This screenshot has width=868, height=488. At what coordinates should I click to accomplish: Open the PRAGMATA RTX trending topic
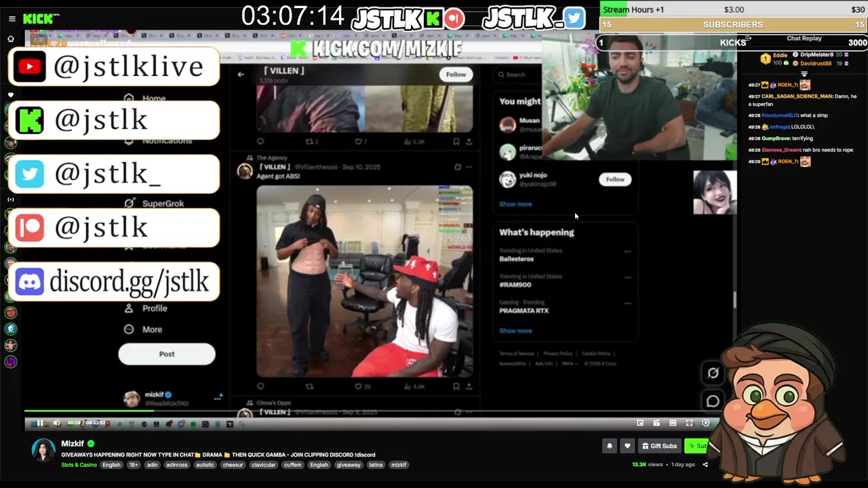(524, 310)
